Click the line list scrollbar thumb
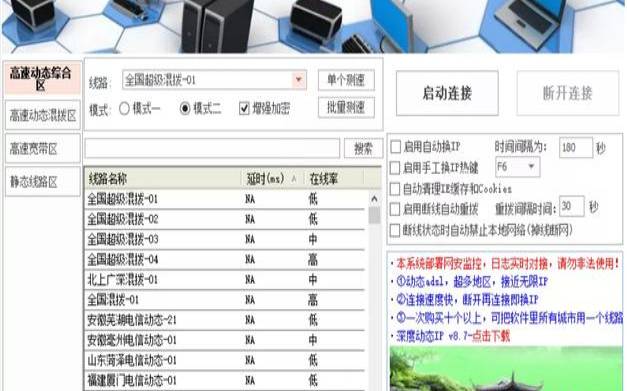Screen dimensions: 627x391 pos(374,215)
